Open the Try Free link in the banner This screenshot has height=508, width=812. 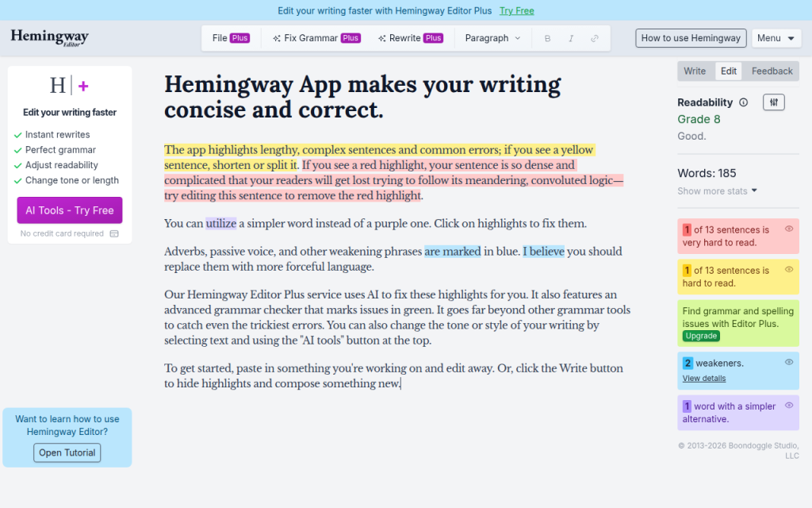pos(516,10)
